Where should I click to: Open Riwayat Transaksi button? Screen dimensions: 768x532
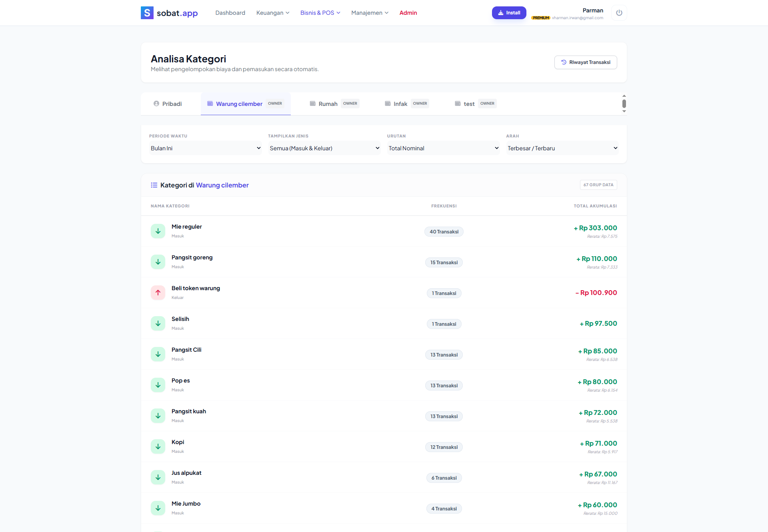pyautogui.click(x=585, y=62)
